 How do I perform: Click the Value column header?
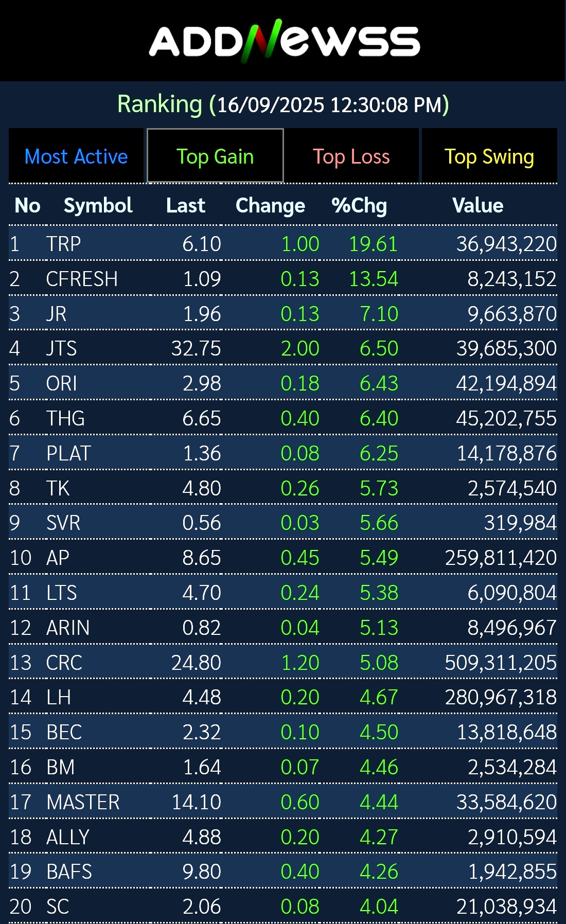click(x=477, y=205)
